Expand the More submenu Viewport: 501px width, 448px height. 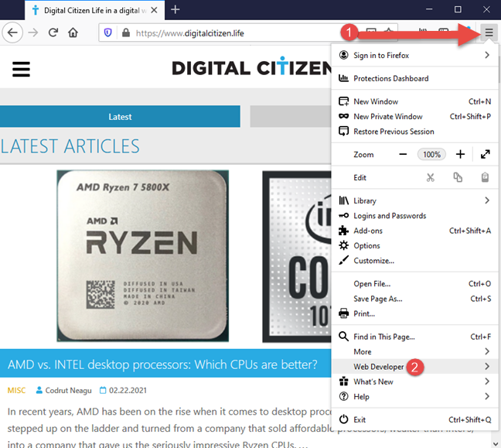point(414,352)
